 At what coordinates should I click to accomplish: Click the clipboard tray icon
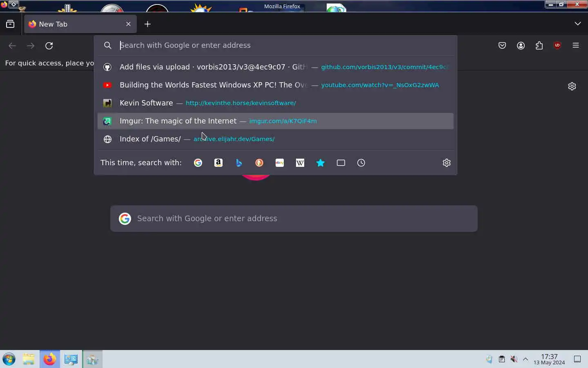pos(502,359)
